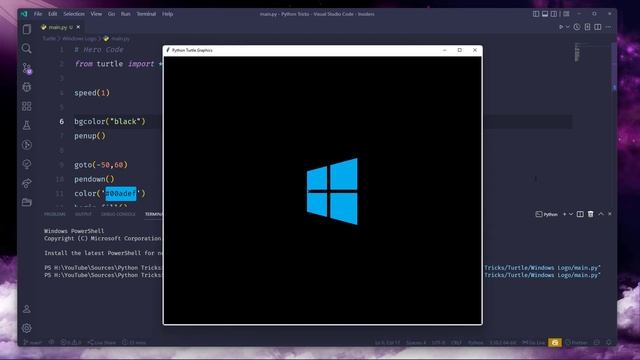640x360 pixels.
Task: Maximize the terminal panel with chevron
Action: coord(601,214)
